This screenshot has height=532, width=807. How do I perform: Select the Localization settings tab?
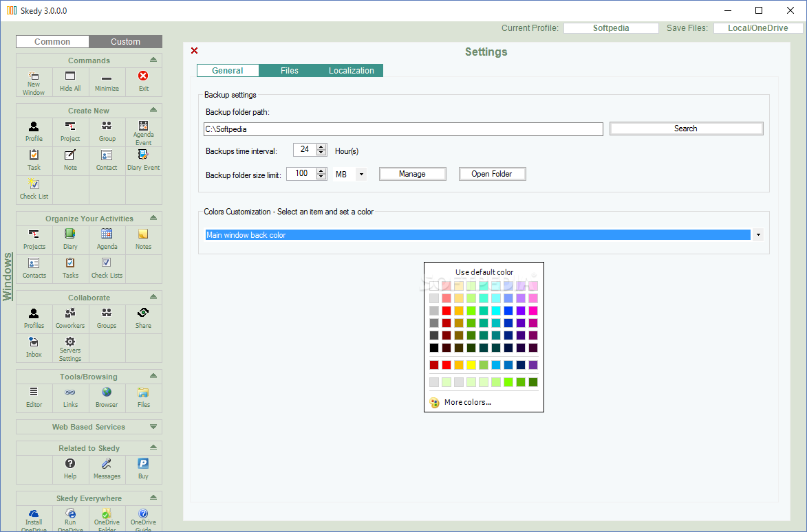(352, 70)
